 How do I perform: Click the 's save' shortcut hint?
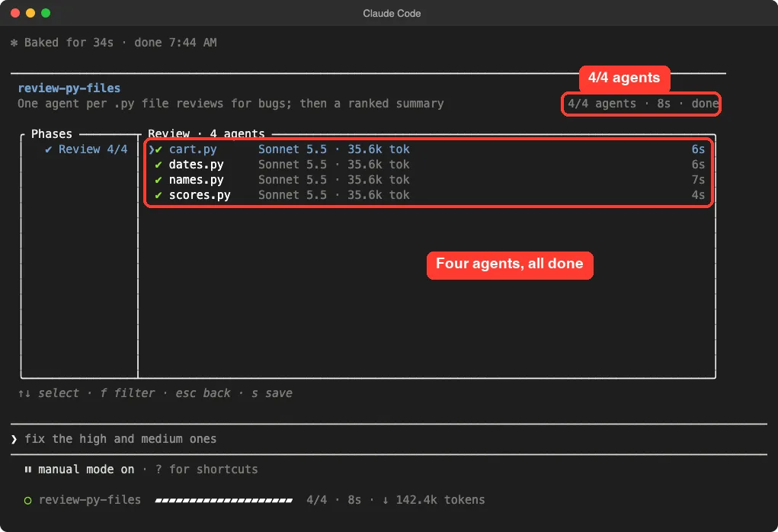tap(272, 393)
